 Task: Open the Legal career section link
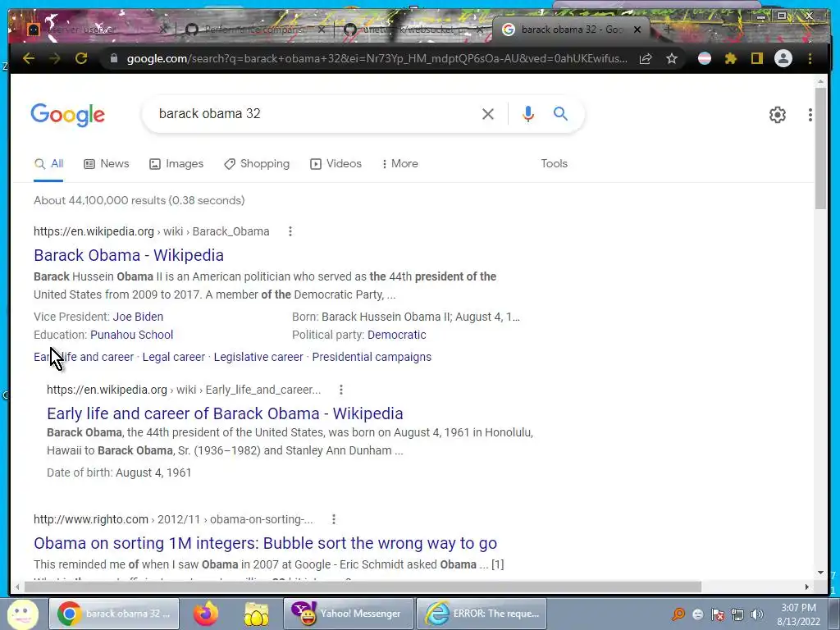pos(174,357)
